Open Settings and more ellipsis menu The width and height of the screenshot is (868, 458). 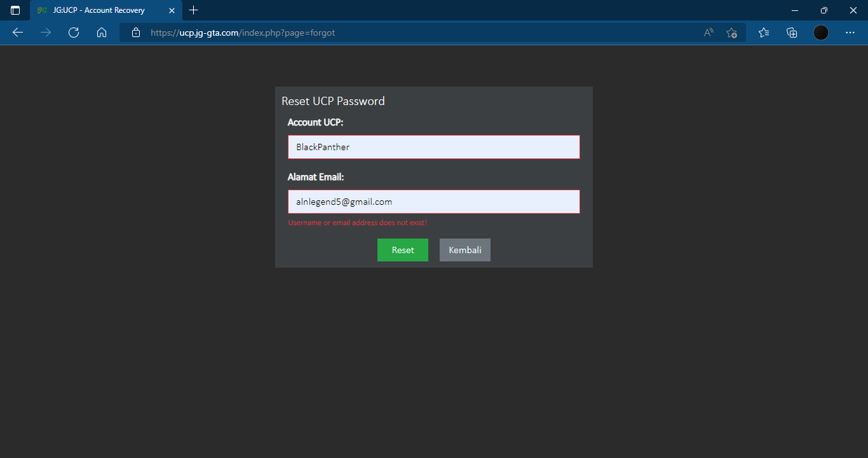pos(850,33)
